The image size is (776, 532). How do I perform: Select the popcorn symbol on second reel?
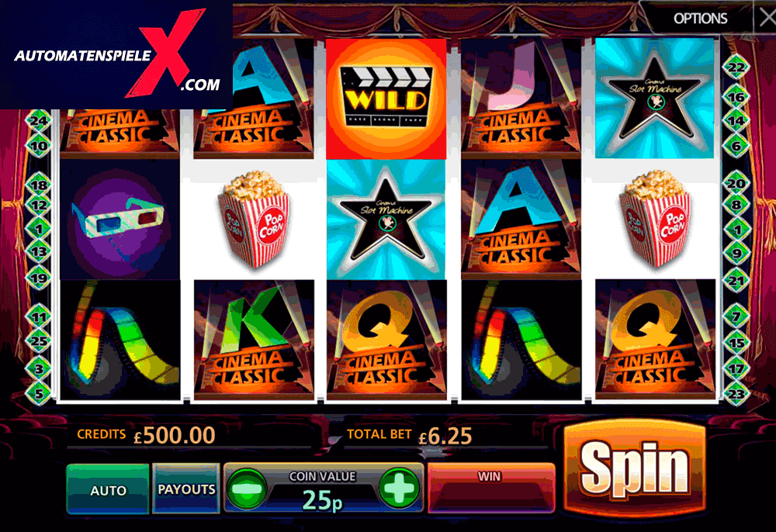point(254,219)
